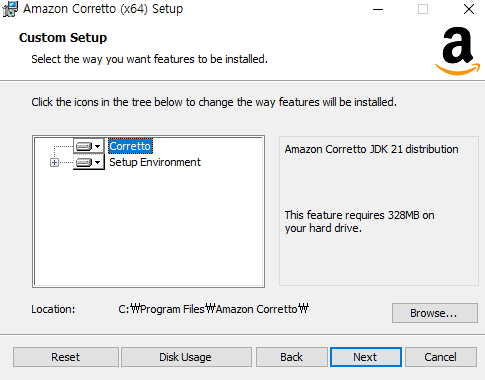
Task: Click the 'Location:' label
Action: pyautogui.click(x=53, y=309)
